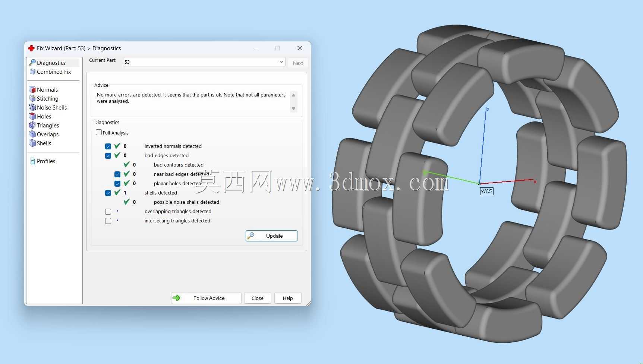Click the Combined Fix cube icon
643x364 pixels.
tap(32, 72)
